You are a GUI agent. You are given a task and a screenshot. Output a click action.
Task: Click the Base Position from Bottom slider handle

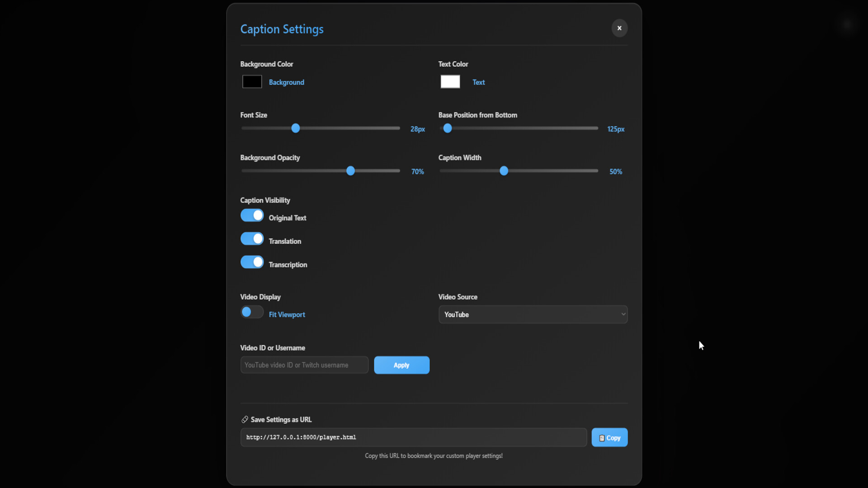(447, 128)
